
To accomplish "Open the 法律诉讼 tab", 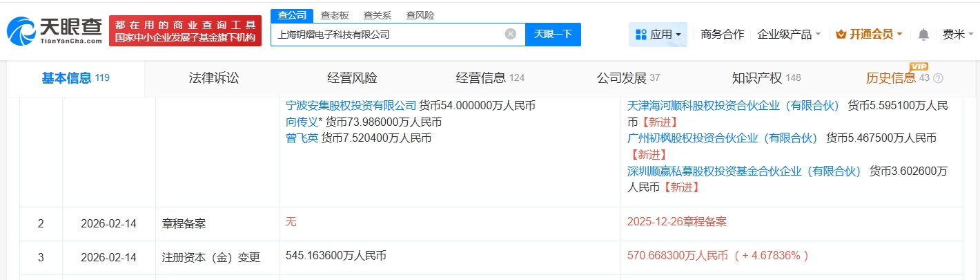I will [214, 78].
